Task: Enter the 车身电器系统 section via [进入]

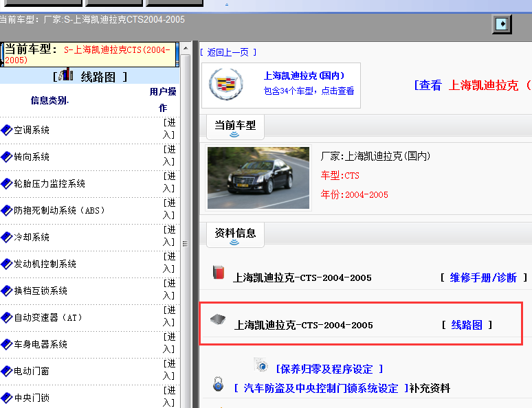Action: pos(169,343)
